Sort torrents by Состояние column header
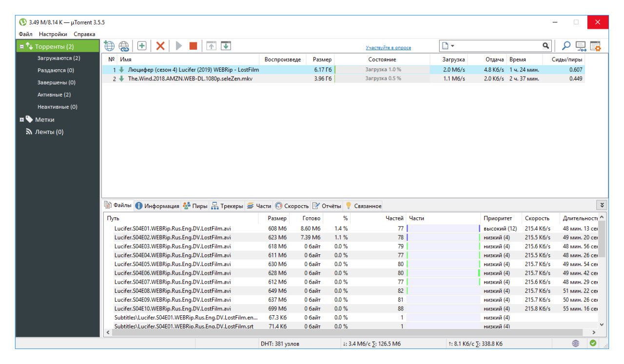Viewport: 624px width, 364px height. click(x=382, y=59)
